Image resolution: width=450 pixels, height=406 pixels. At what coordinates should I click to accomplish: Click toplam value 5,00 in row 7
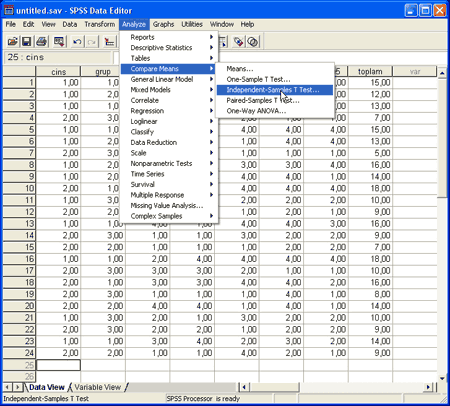370,153
